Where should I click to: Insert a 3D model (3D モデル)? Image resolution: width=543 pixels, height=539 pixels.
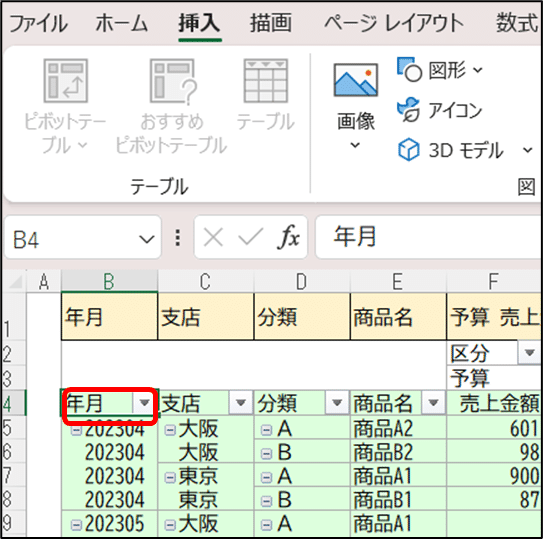(x=450, y=150)
